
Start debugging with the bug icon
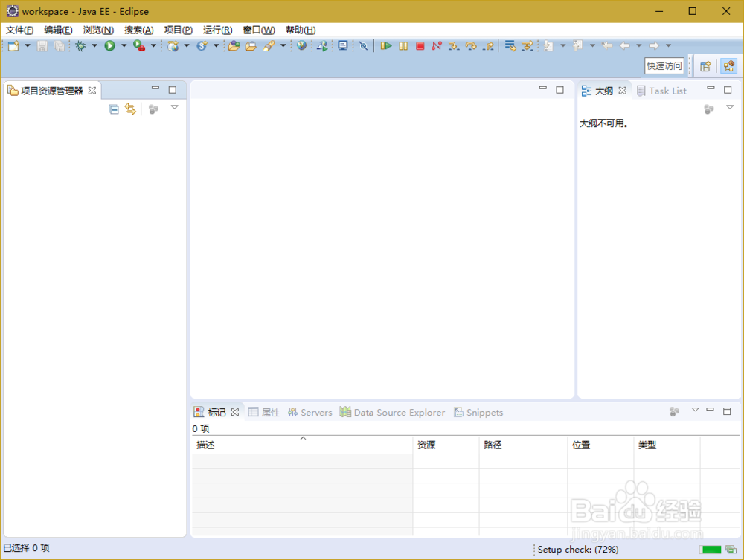pos(80,46)
